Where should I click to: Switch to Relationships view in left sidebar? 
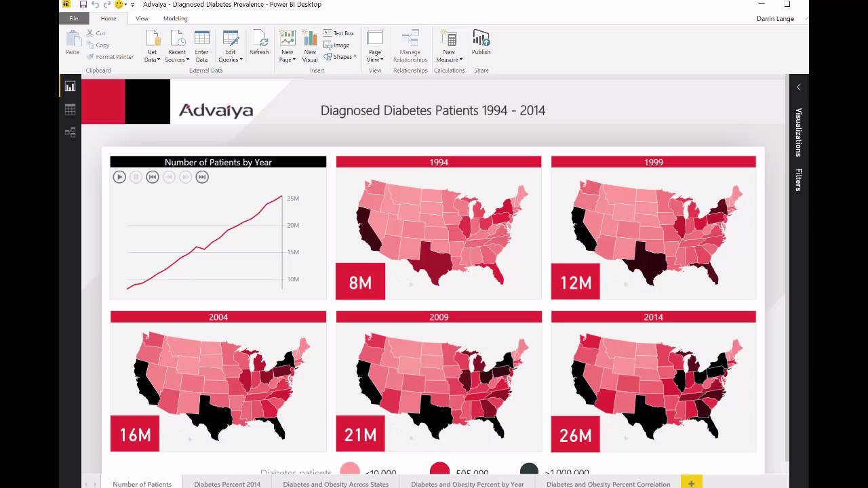70,132
